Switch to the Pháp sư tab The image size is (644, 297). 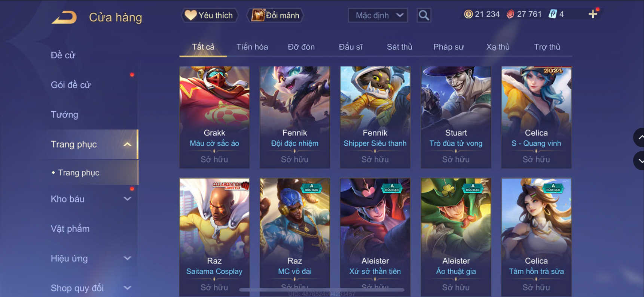coord(448,47)
